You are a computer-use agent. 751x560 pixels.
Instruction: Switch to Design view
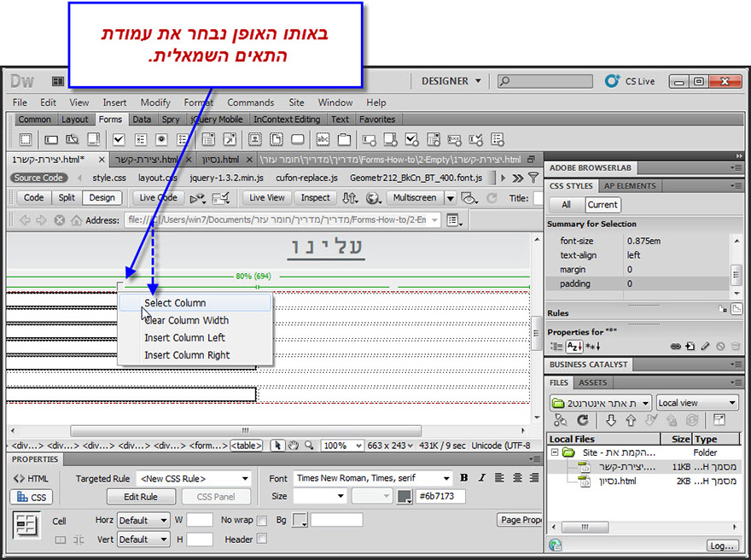[x=102, y=197]
